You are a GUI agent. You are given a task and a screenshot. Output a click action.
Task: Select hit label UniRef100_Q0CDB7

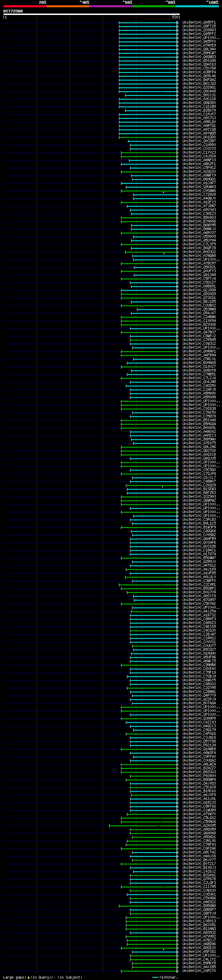199,141
